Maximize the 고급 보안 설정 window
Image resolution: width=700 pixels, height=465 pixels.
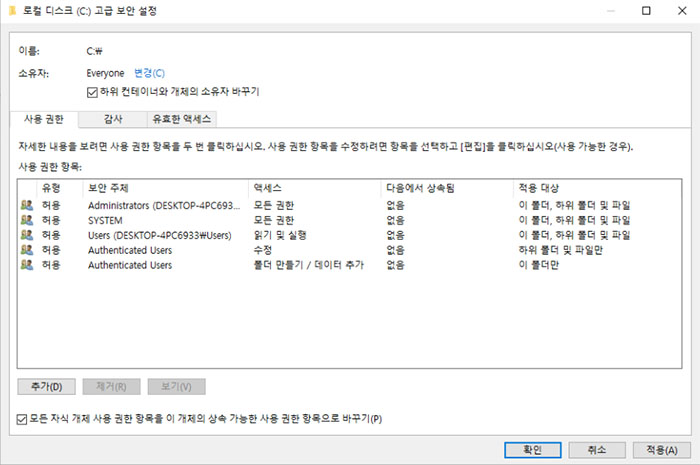point(646,10)
